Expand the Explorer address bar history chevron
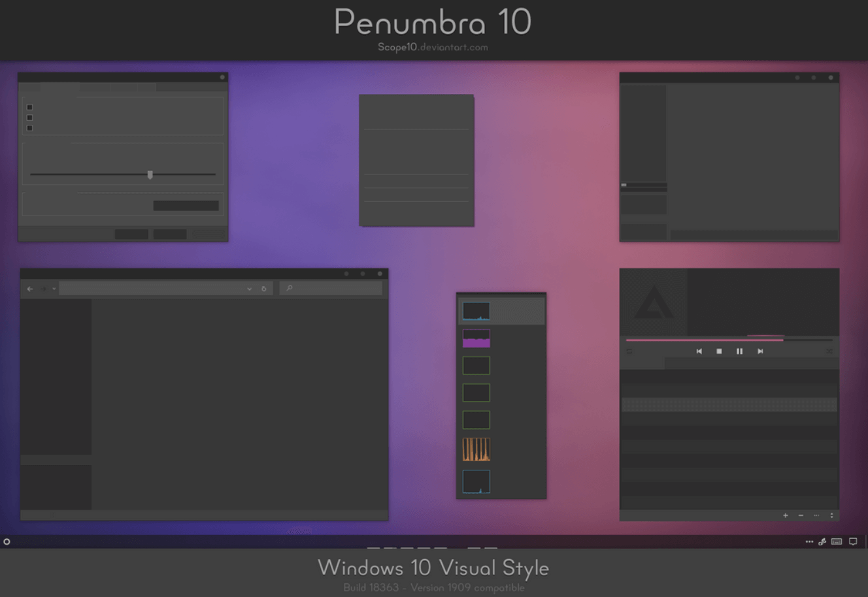868x597 pixels. [x=249, y=289]
